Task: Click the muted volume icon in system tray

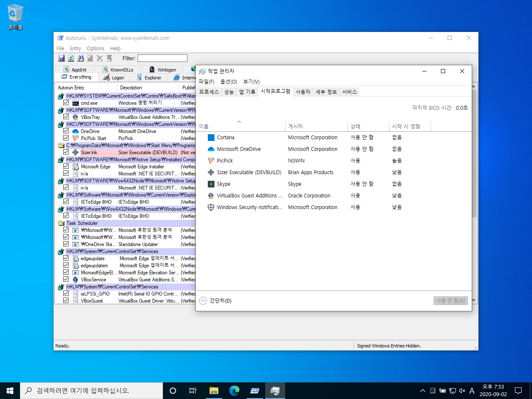Action: (x=462, y=391)
